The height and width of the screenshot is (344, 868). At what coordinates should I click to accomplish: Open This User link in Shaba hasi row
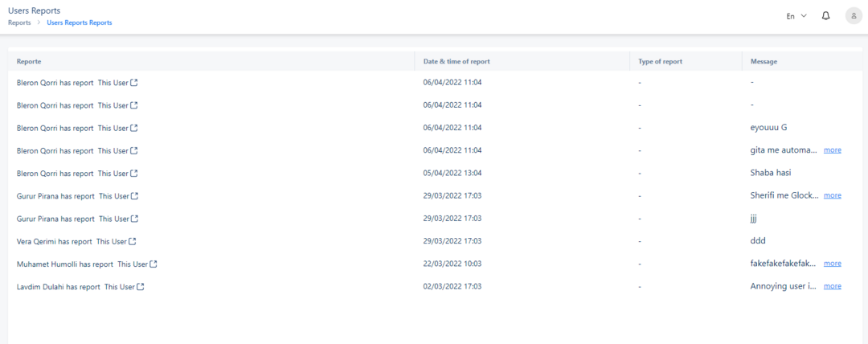113,174
